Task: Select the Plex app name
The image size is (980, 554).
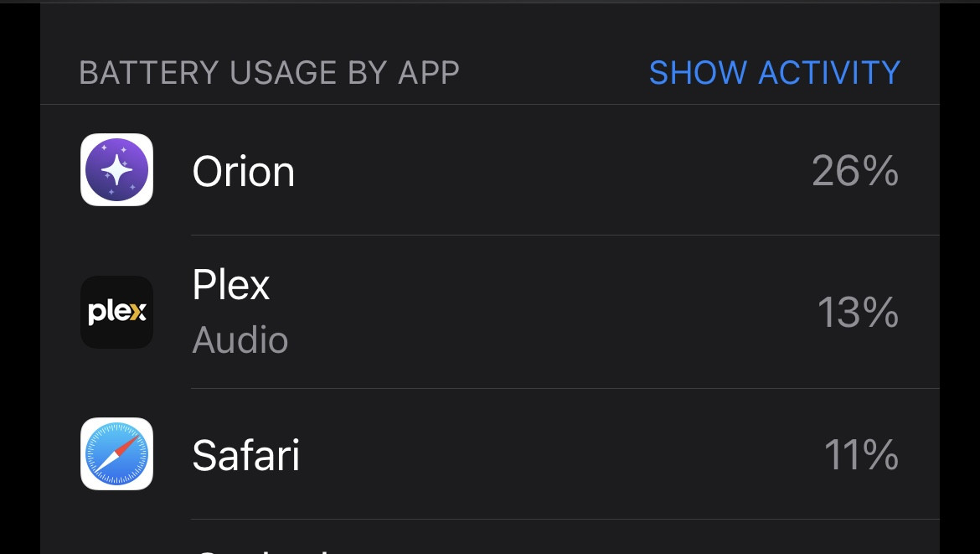Action: pyautogui.click(x=231, y=285)
